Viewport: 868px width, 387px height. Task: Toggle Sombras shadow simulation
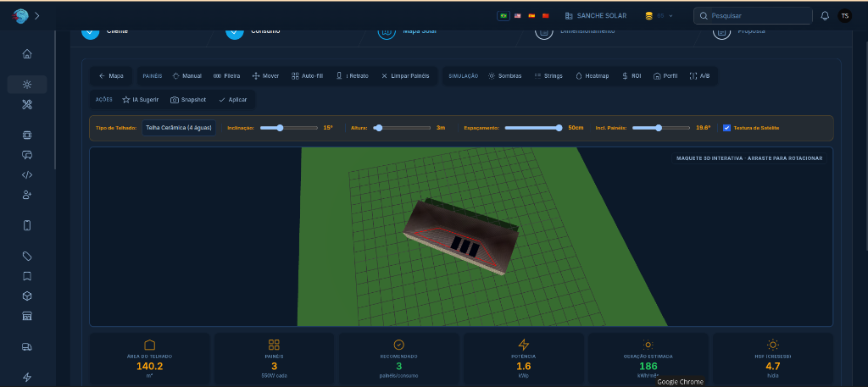tap(505, 75)
